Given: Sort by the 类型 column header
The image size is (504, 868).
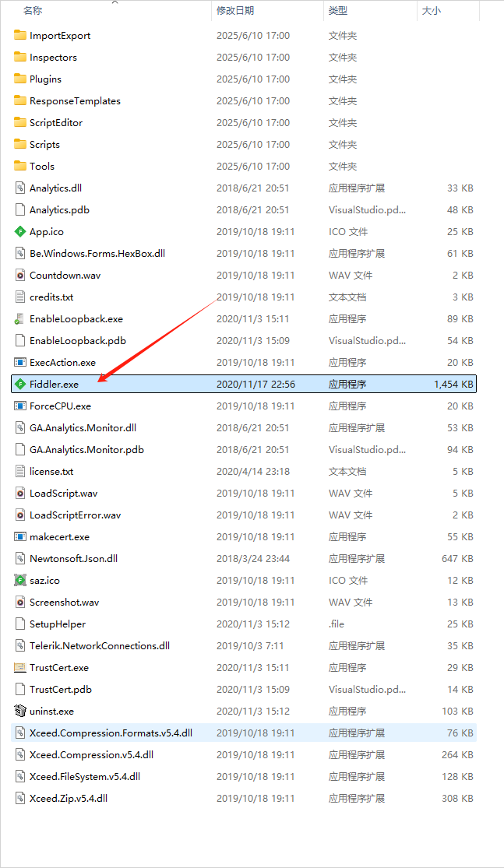Looking at the screenshot, I should coord(338,11).
